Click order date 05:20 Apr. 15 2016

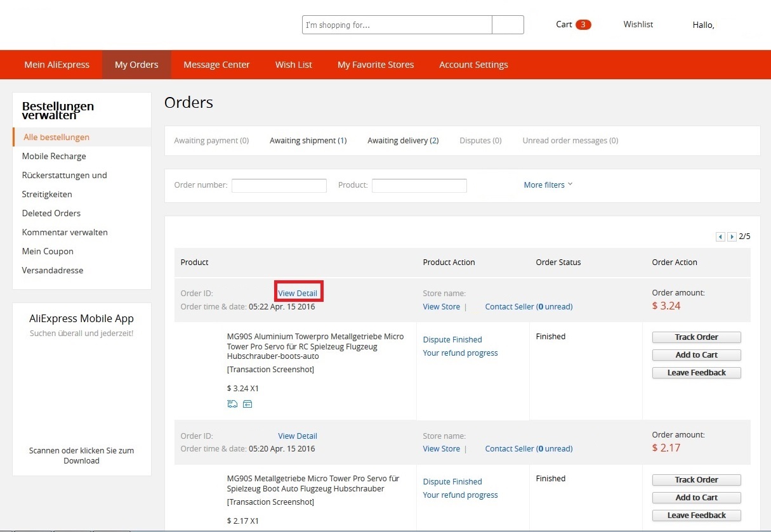click(x=282, y=449)
